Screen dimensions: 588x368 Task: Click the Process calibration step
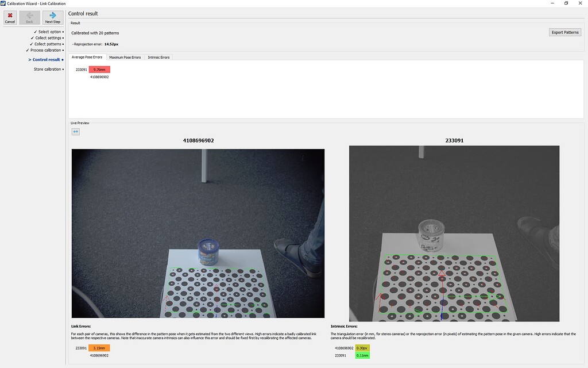pos(46,50)
